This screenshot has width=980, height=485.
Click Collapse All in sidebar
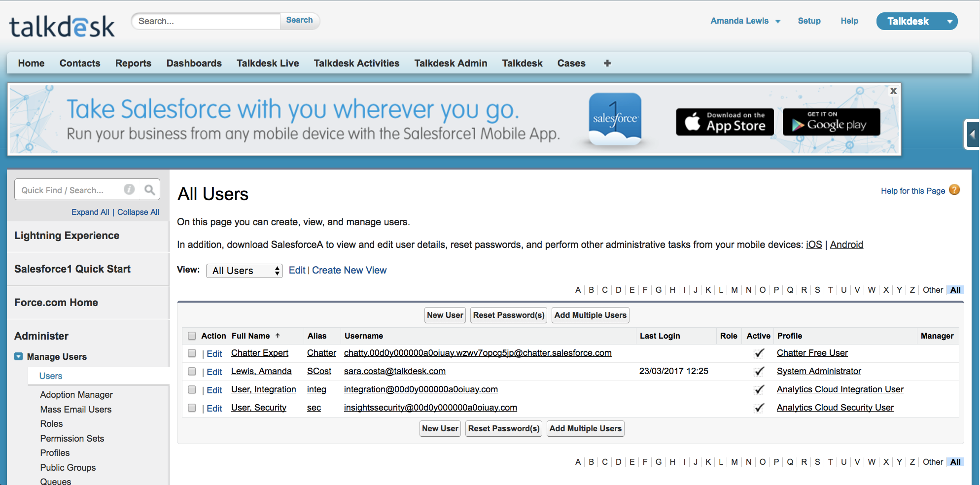click(138, 212)
